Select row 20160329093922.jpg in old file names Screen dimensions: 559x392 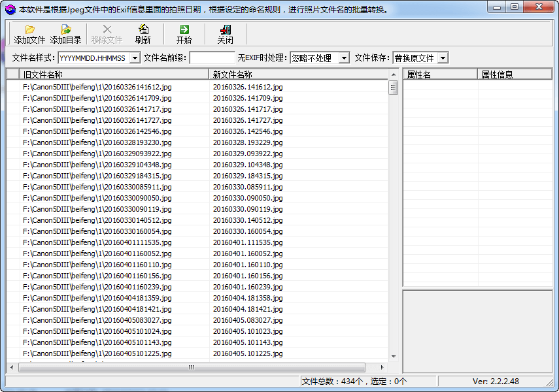(x=97, y=154)
